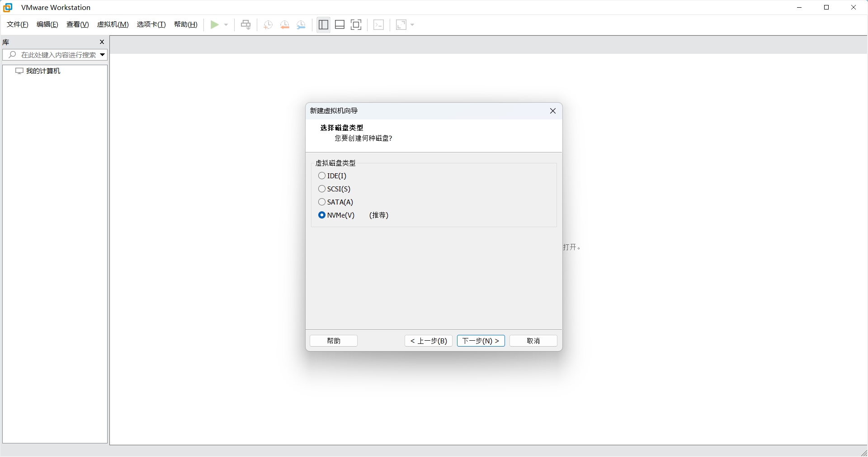Click the 选择磁盘类型 heading text
Screen dimensions: 868x457
(342, 128)
